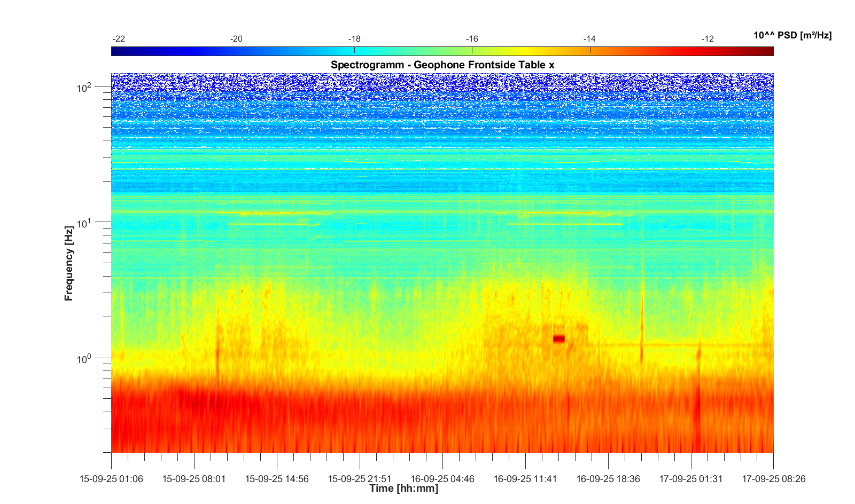Select the -20 tick label on the colorbar
Image resolution: width=855 pixels, height=504 pixels.
pos(236,39)
